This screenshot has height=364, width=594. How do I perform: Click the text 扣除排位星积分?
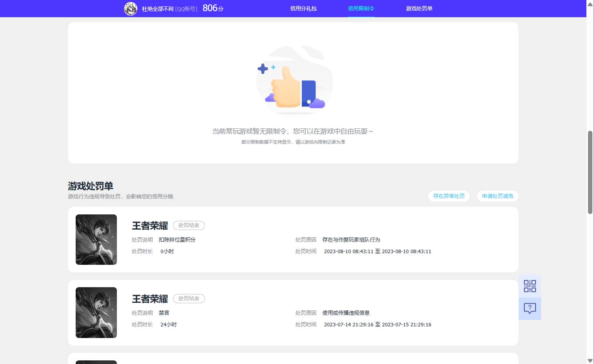click(x=177, y=240)
